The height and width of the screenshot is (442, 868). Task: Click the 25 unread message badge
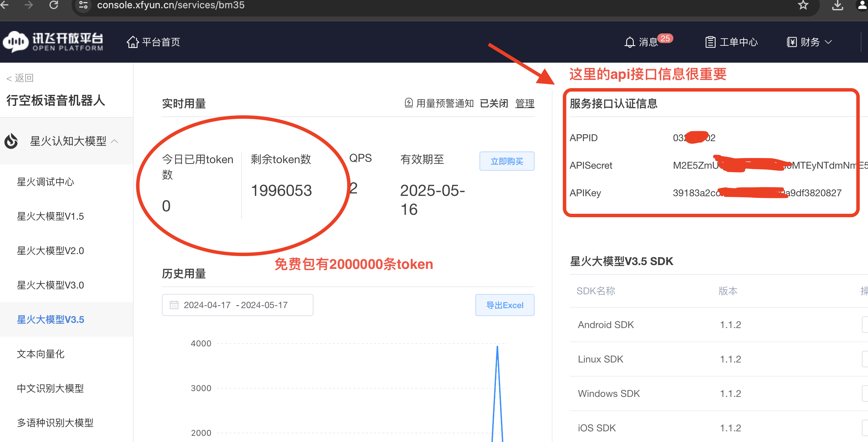click(665, 39)
